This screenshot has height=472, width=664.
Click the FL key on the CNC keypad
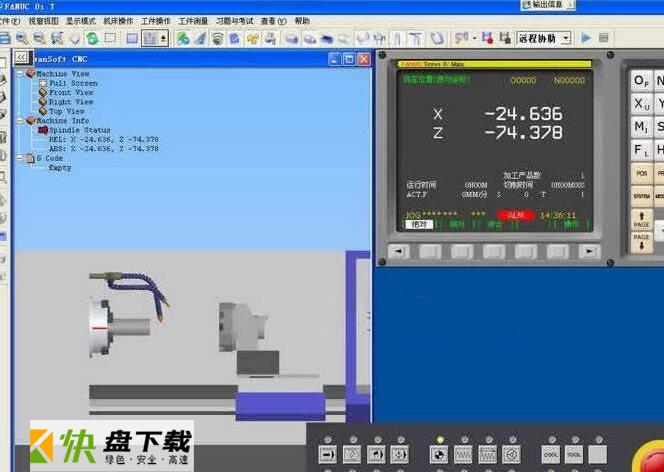(642, 150)
